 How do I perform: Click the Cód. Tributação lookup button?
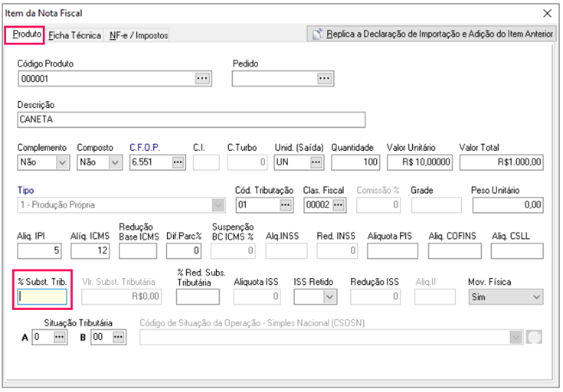click(x=286, y=204)
